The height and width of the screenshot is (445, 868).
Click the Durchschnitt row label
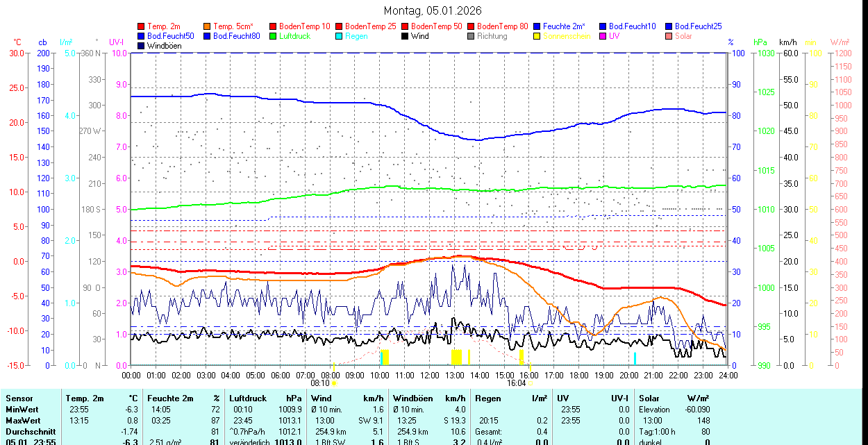(x=29, y=432)
